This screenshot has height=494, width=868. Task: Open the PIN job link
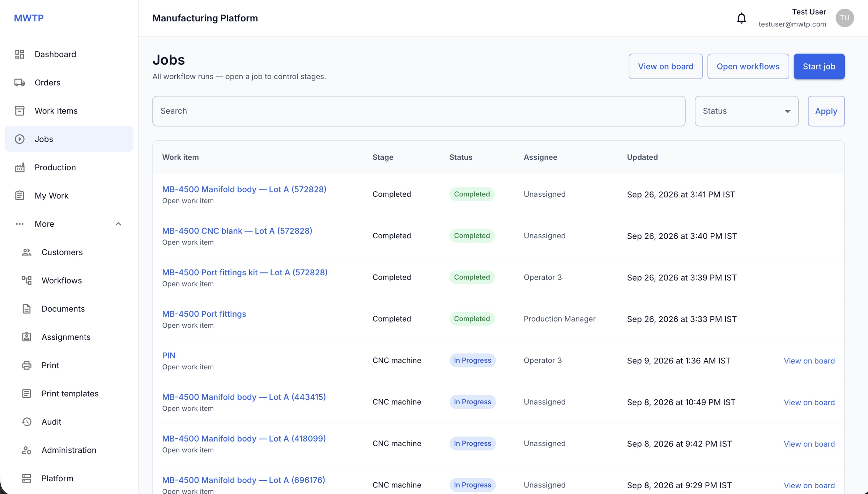169,355
